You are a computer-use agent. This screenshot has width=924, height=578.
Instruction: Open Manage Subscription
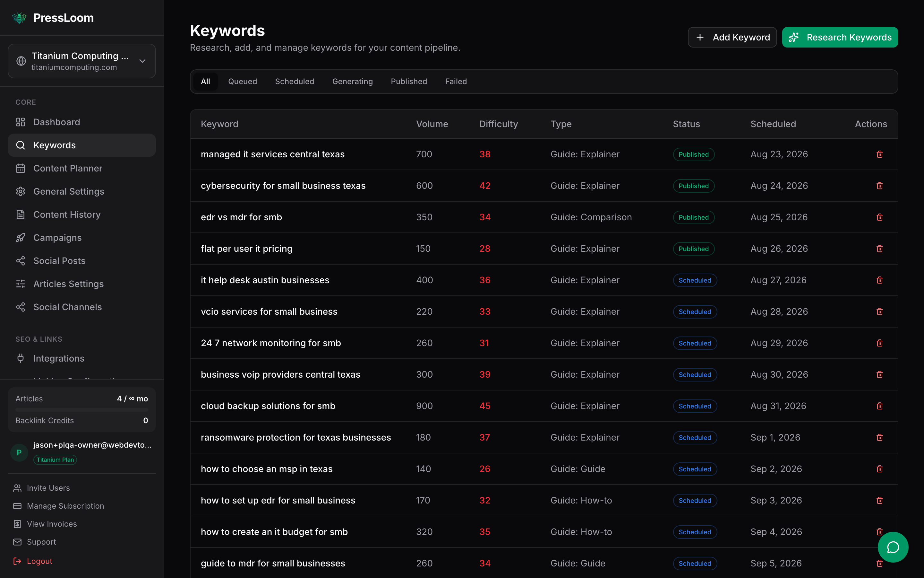click(58, 506)
